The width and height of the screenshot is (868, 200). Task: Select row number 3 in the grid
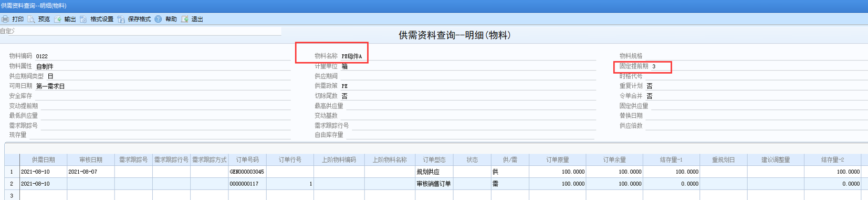tap(12, 195)
